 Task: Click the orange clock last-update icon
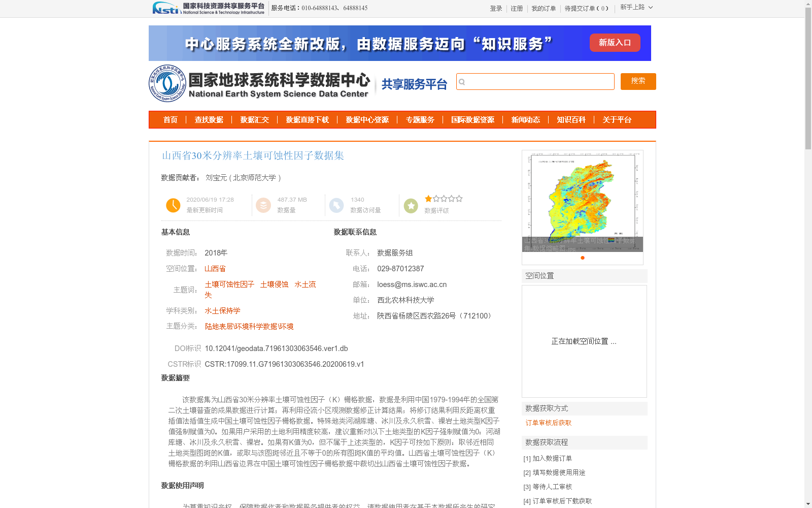[x=173, y=205]
